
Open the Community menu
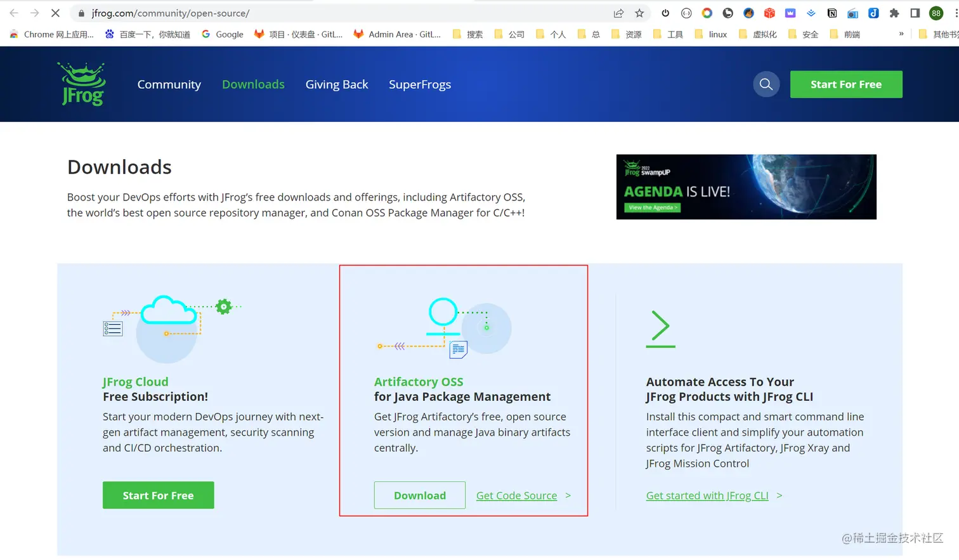point(169,84)
